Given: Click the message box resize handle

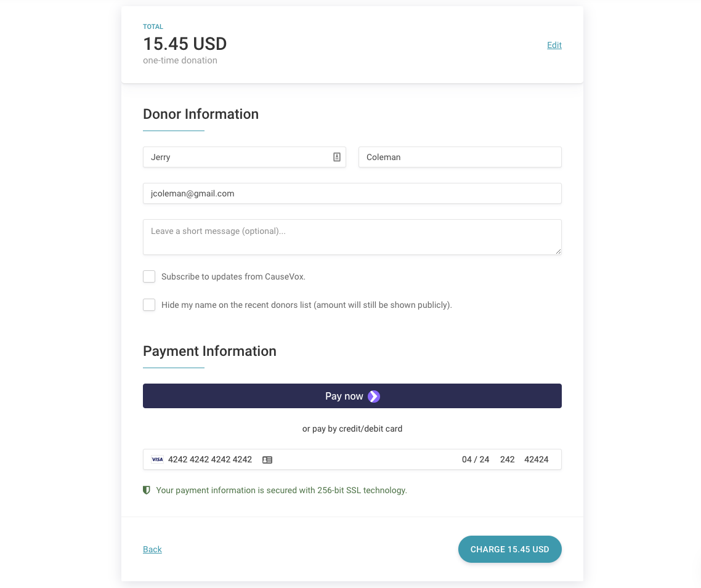Looking at the screenshot, I should 558,251.
